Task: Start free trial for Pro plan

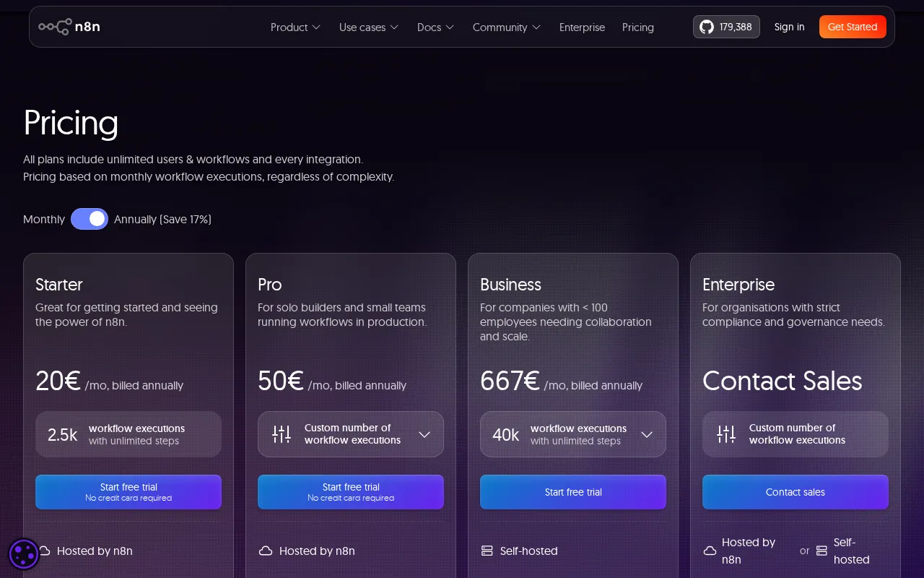Action: (x=351, y=492)
